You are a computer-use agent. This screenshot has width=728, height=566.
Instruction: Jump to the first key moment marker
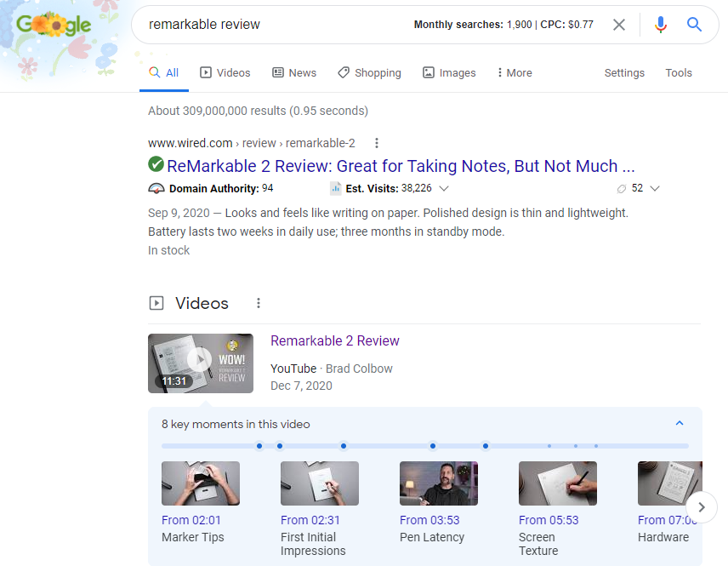[x=259, y=446]
